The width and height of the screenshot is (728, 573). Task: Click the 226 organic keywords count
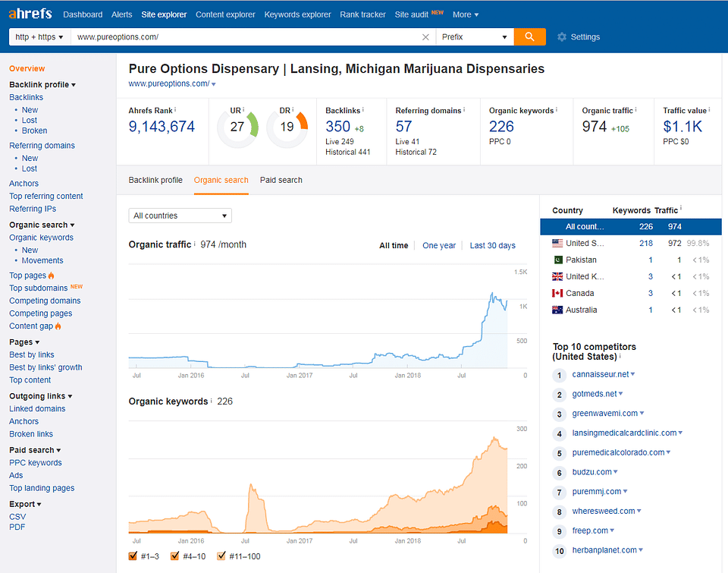tap(501, 127)
